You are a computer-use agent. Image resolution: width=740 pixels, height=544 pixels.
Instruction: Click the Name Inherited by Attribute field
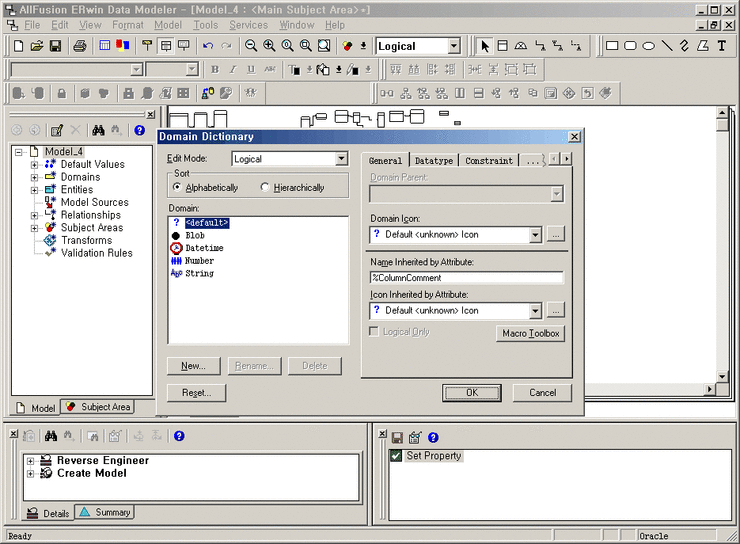click(466, 277)
